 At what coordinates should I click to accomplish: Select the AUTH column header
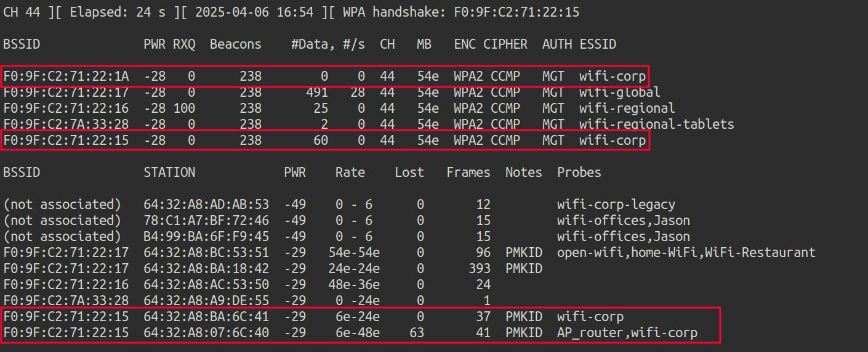557,44
